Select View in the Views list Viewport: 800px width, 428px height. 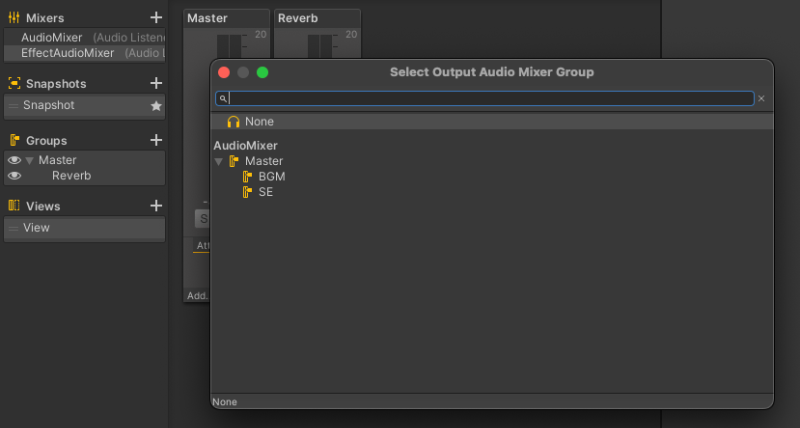36,228
